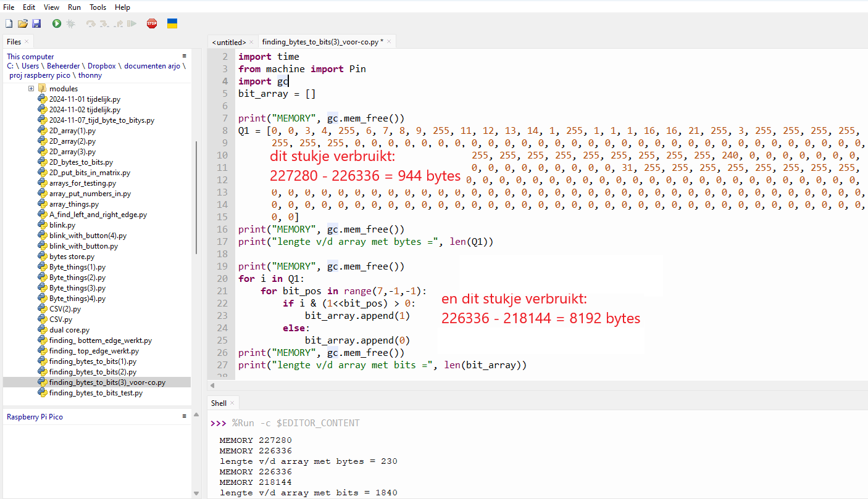Open finding_bytes_to_bits(1).py file
The image size is (868, 499).
pos(93,361)
